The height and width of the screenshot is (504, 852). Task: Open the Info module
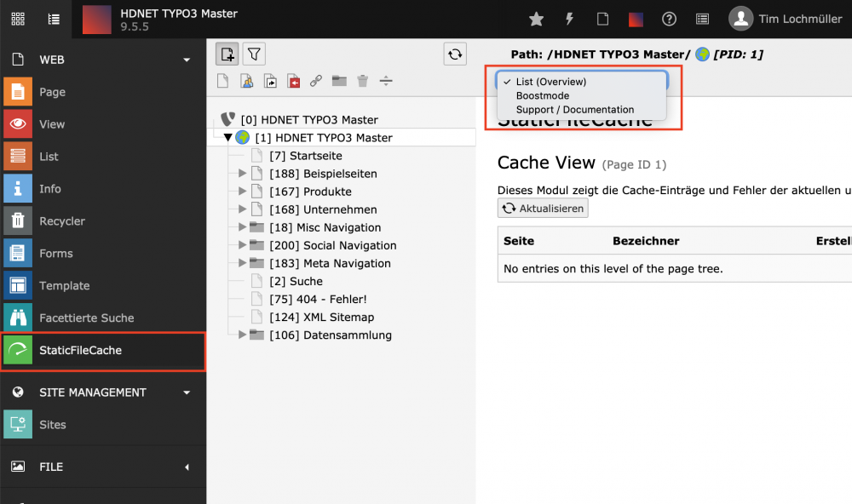(103, 188)
